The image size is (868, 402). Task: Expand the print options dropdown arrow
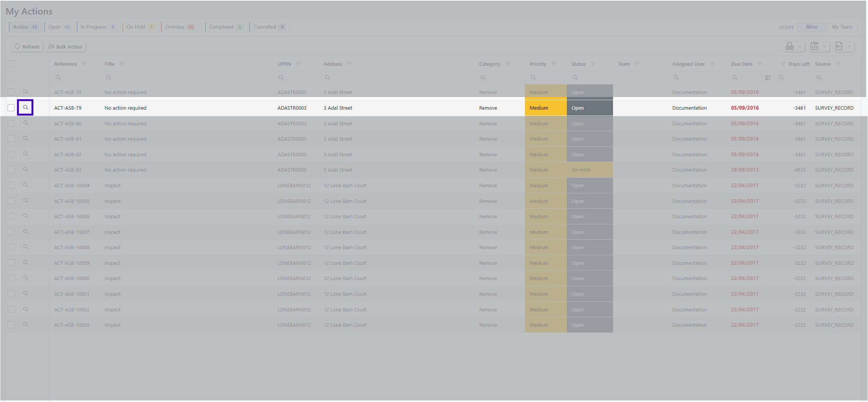coord(800,47)
